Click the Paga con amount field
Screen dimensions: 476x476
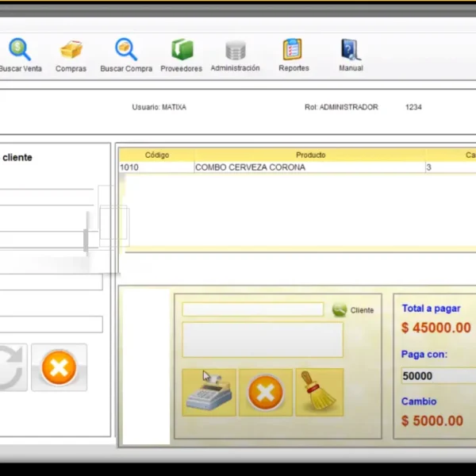click(x=438, y=376)
